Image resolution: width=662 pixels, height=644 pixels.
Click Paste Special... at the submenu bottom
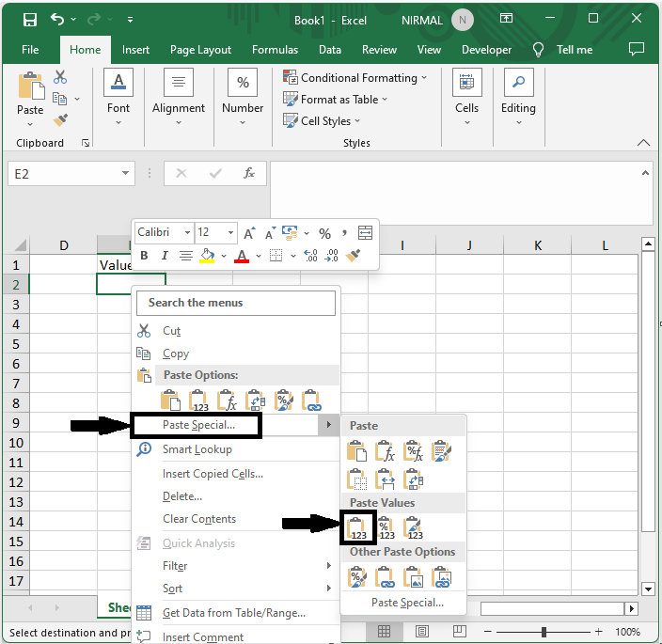point(407,603)
